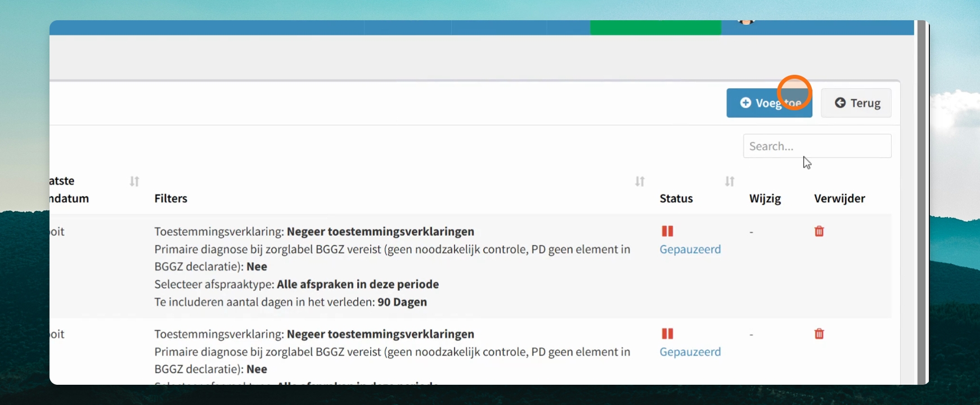Image resolution: width=980 pixels, height=405 pixels.
Task: Focus the Search input field
Action: pos(817,146)
